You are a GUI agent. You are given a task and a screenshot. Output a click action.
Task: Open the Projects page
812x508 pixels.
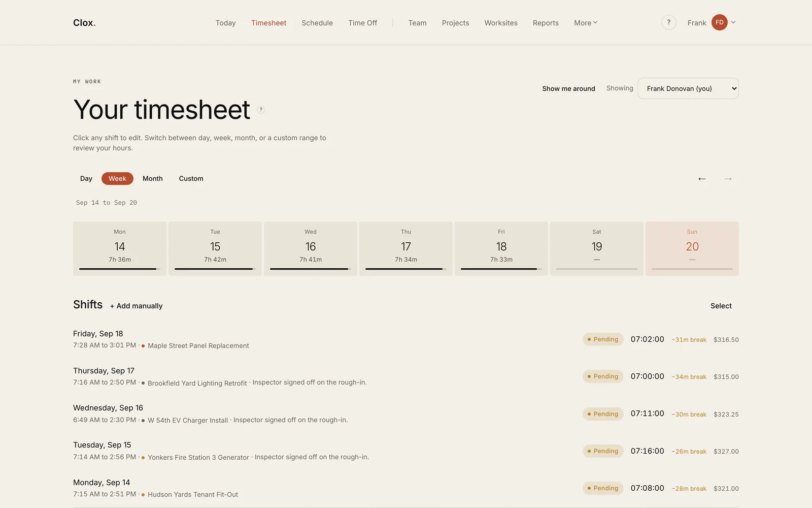[x=455, y=23]
